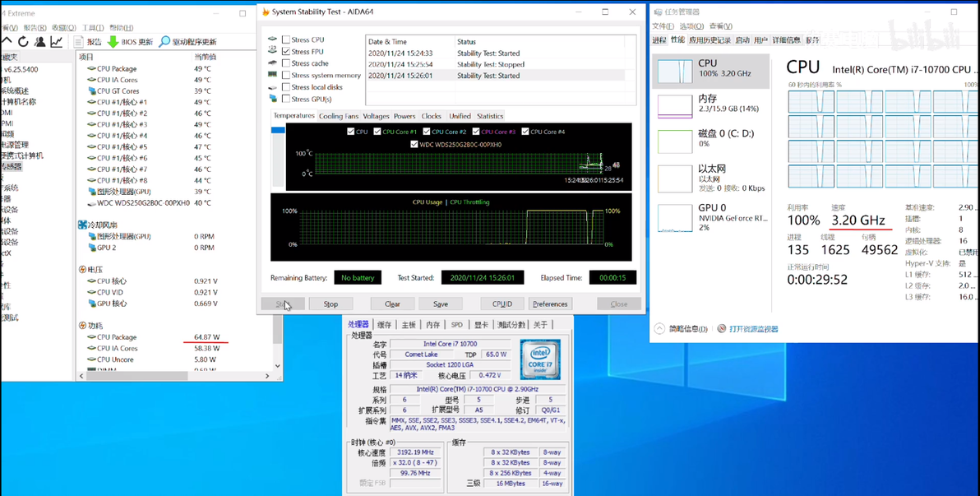Uncheck the Stress FPU checkbox

pyautogui.click(x=285, y=51)
